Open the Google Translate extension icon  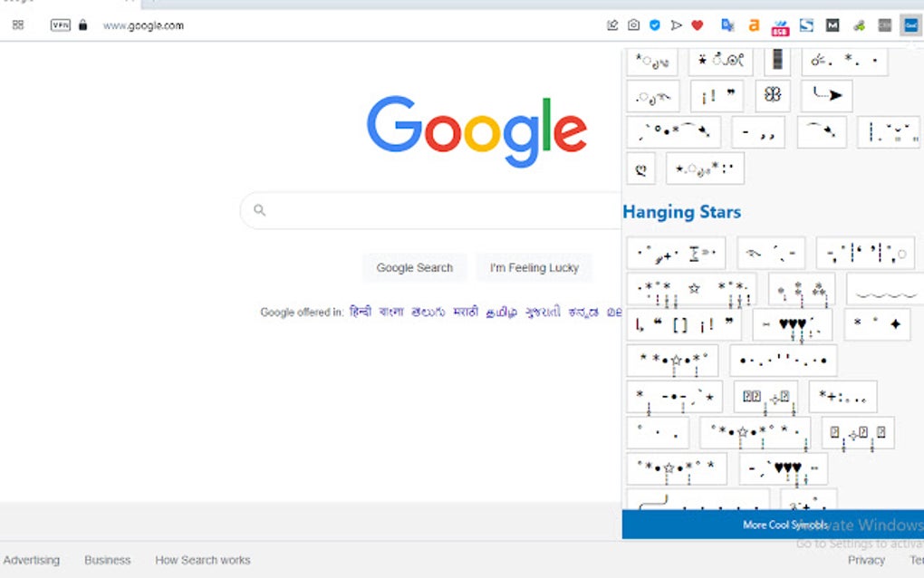click(x=727, y=25)
